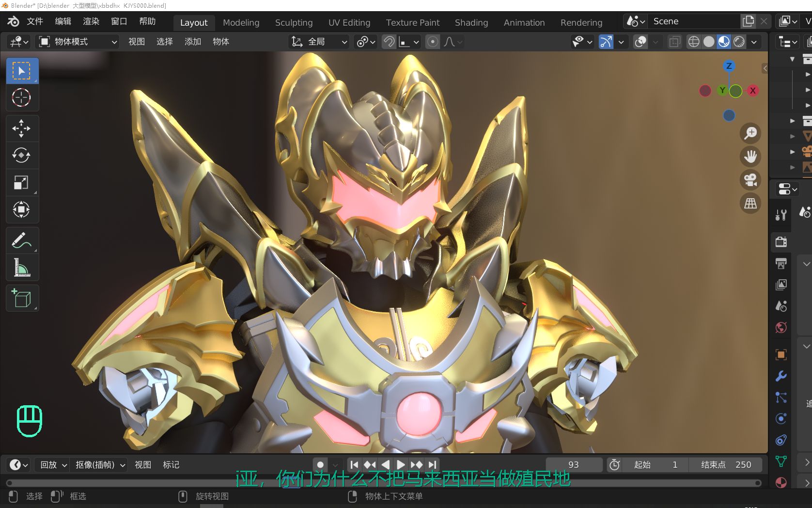This screenshot has width=812, height=508.
Task: Select the Measure ruler tool
Action: pos(22,267)
